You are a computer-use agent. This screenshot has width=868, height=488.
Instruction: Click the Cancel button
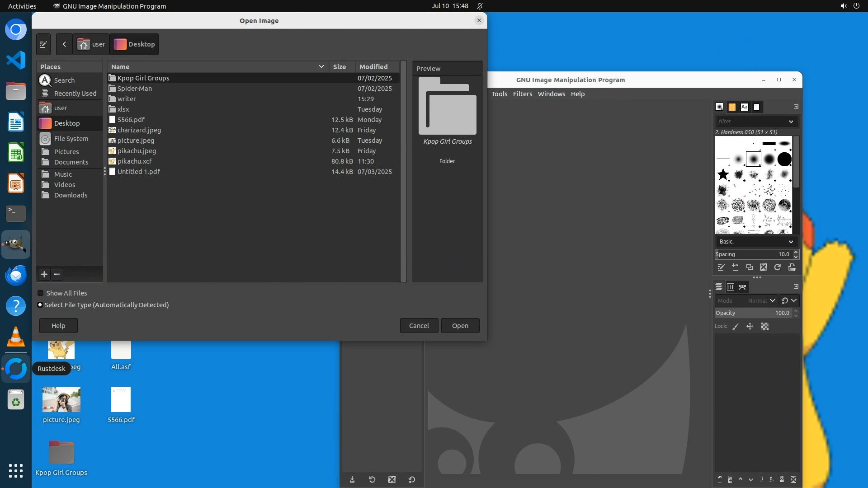pyautogui.click(x=419, y=326)
